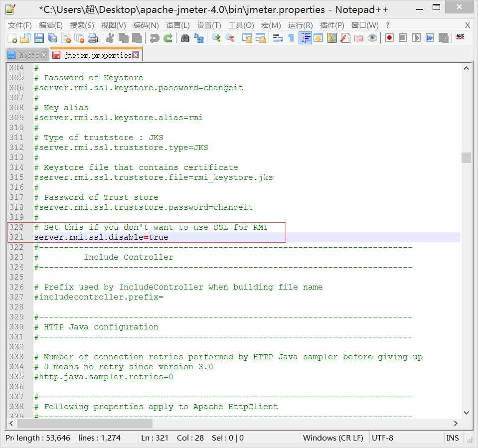Click the Windows (CR LF) status field
Screen dimensions: 478x448
333,438
